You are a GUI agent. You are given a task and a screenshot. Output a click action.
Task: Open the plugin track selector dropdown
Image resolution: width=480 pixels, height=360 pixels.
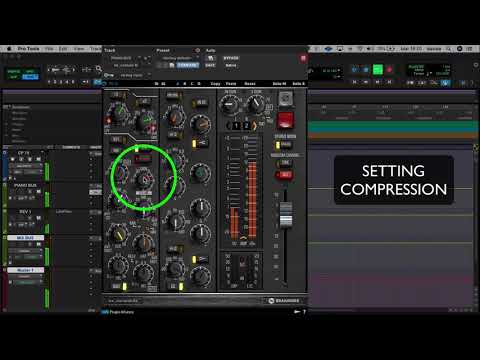124,58
